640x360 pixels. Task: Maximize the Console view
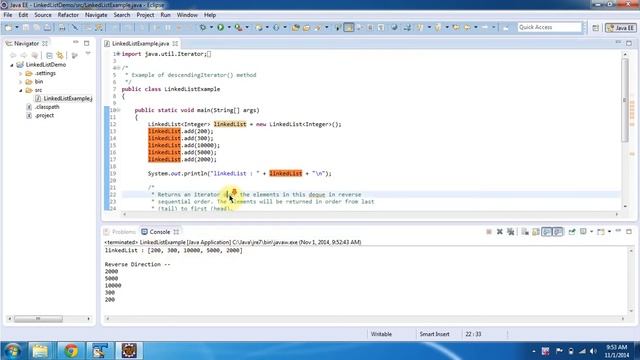629,231
